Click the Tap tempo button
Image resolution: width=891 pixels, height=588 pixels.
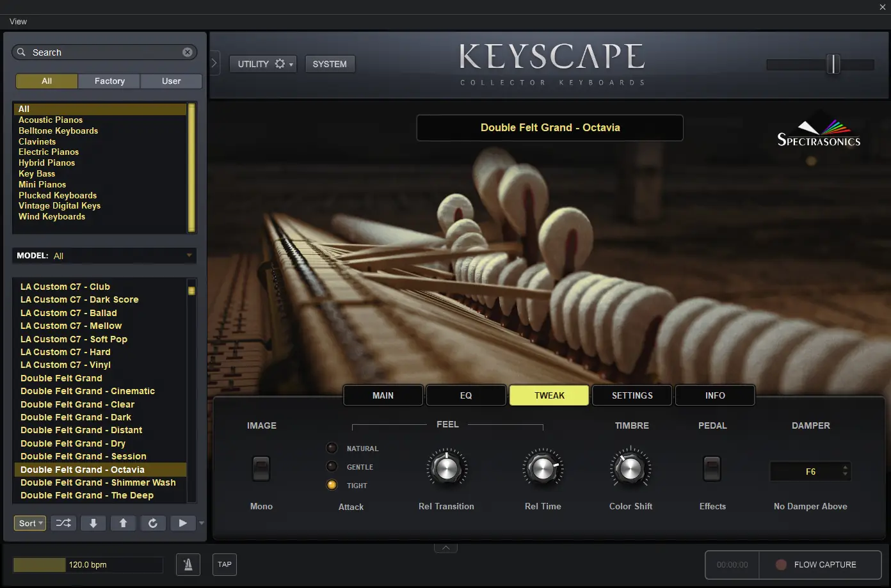[225, 564]
